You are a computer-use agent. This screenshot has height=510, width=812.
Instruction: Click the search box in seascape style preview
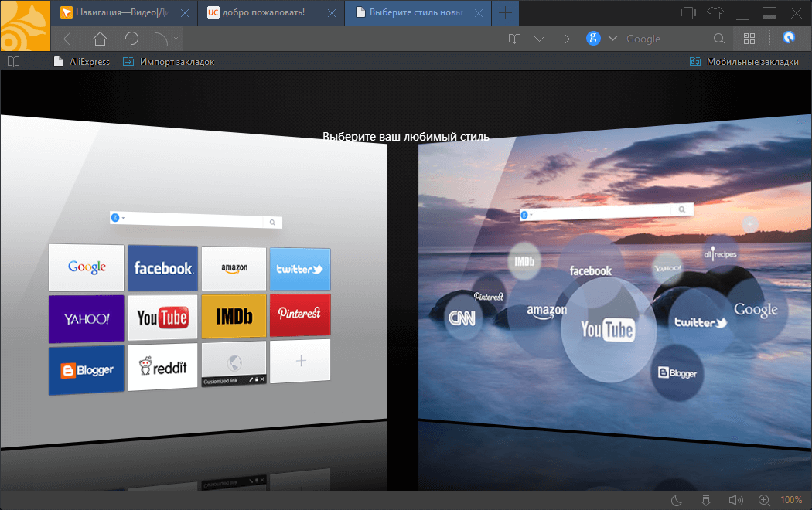click(606, 211)
